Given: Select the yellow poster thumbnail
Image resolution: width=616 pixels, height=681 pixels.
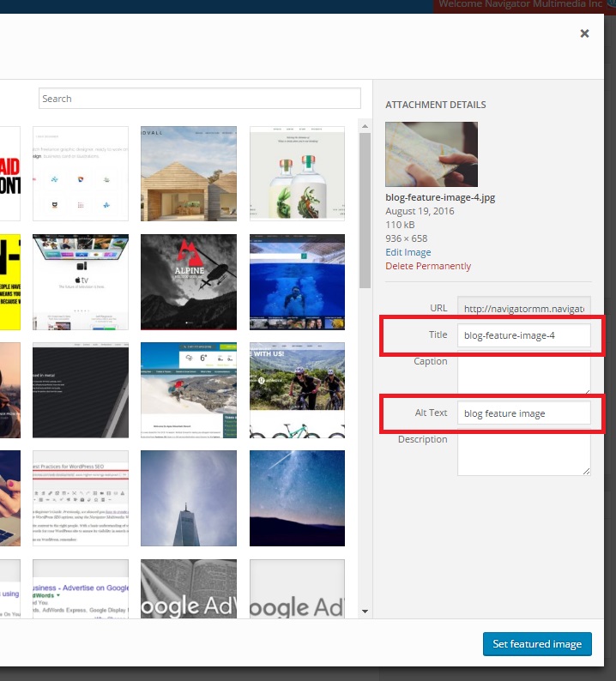Looking at the screenshot, I should (10, 282).
